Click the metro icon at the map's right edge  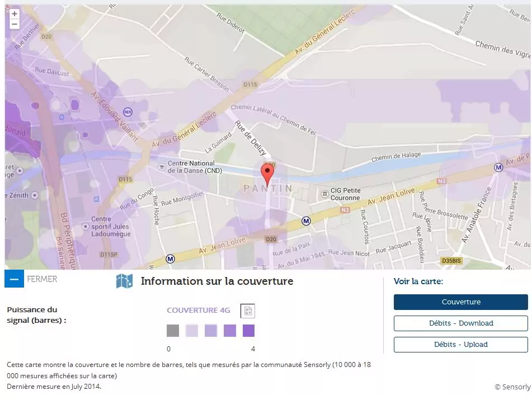[498, 167]
